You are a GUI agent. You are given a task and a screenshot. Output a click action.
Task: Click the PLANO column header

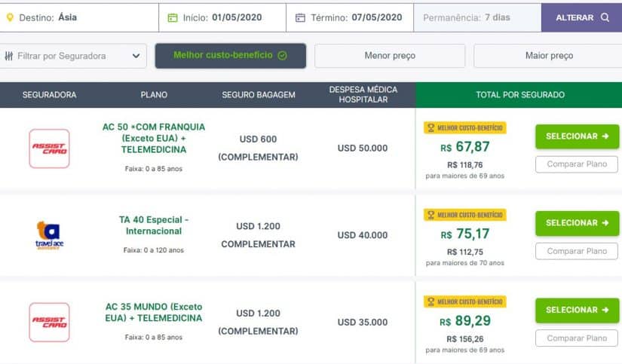[154, 95]
